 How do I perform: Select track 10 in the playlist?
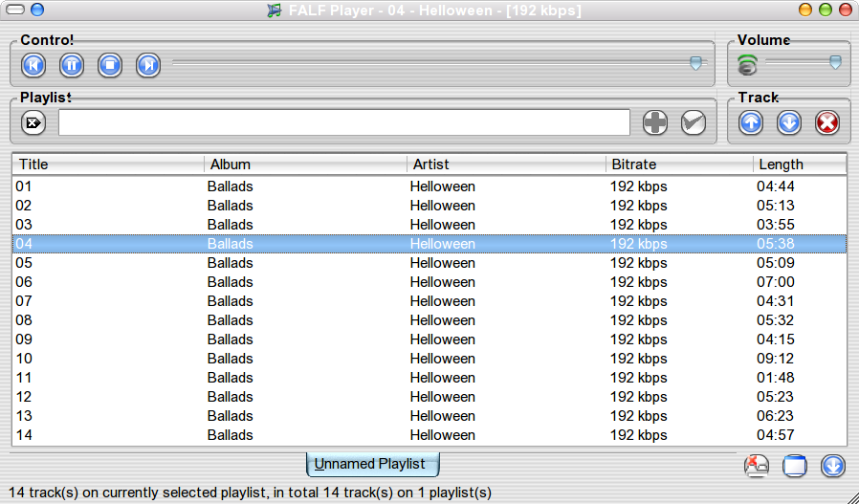tap(429, 359)
